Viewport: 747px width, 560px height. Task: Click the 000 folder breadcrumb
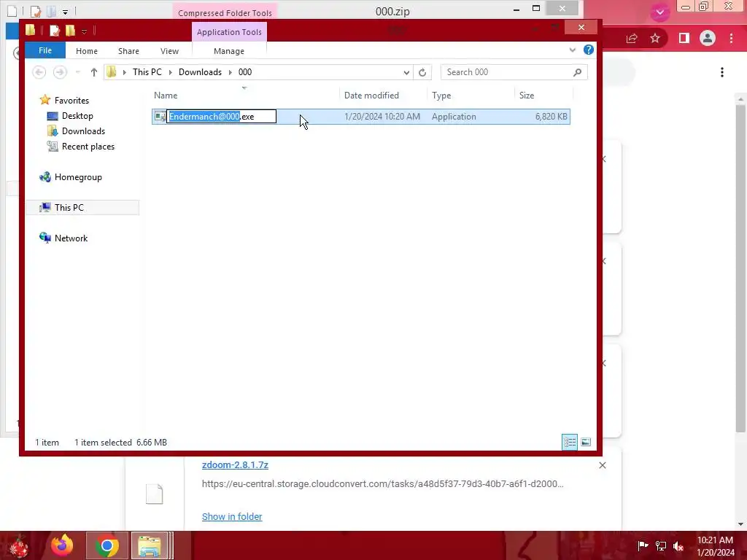(x=245, y=72)
